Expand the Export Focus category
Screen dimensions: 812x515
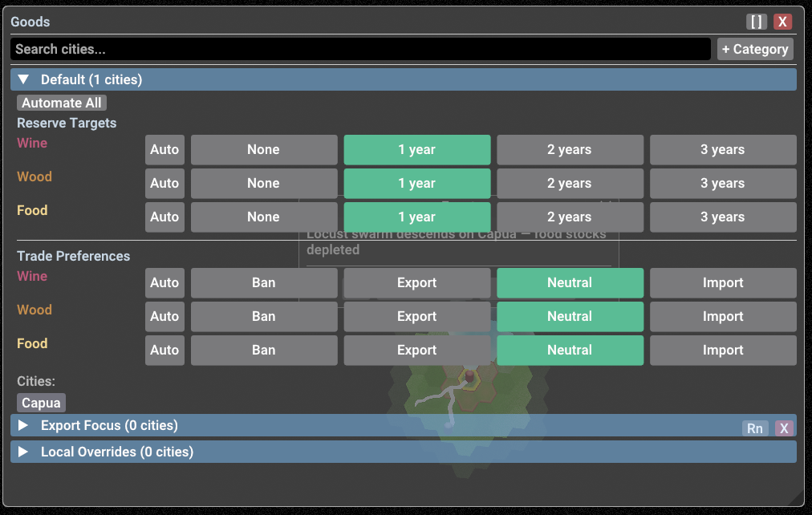pyautogui.click(x=23, y=425)
